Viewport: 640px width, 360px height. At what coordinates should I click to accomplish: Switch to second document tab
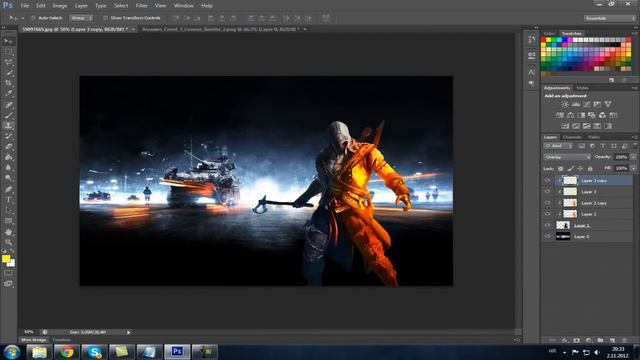(220, 29)
